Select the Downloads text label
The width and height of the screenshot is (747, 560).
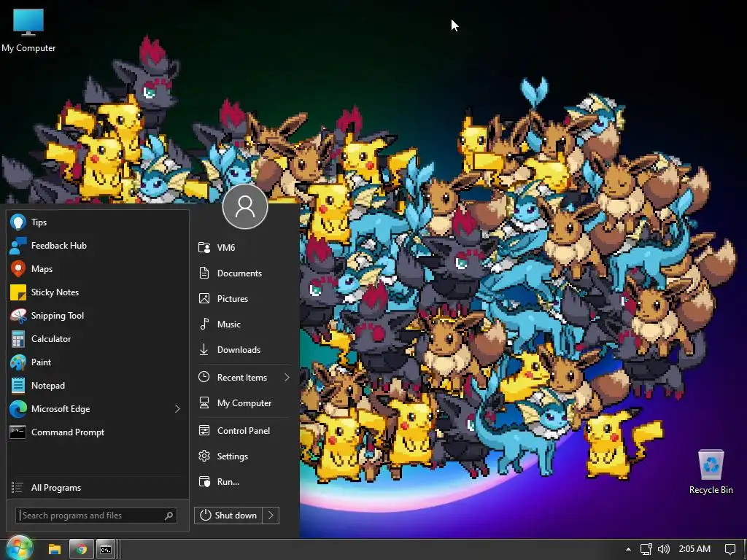239,349
